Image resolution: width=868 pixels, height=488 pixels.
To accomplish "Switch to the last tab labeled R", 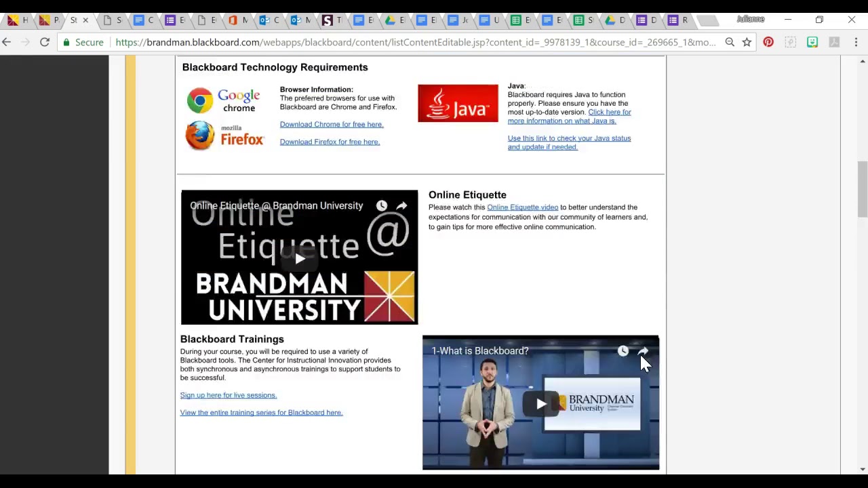I will tap(678, 20).
